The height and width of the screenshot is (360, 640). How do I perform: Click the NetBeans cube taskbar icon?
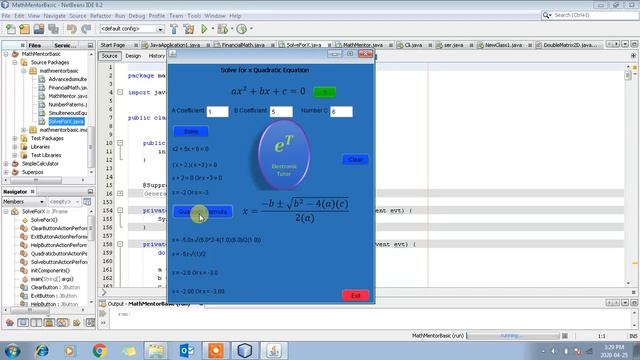(x=244, y=351)
